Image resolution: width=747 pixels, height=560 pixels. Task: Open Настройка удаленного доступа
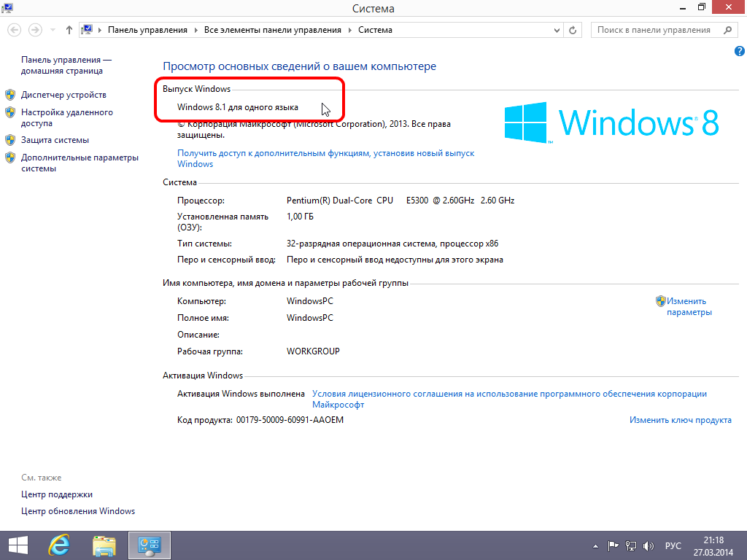66,117
